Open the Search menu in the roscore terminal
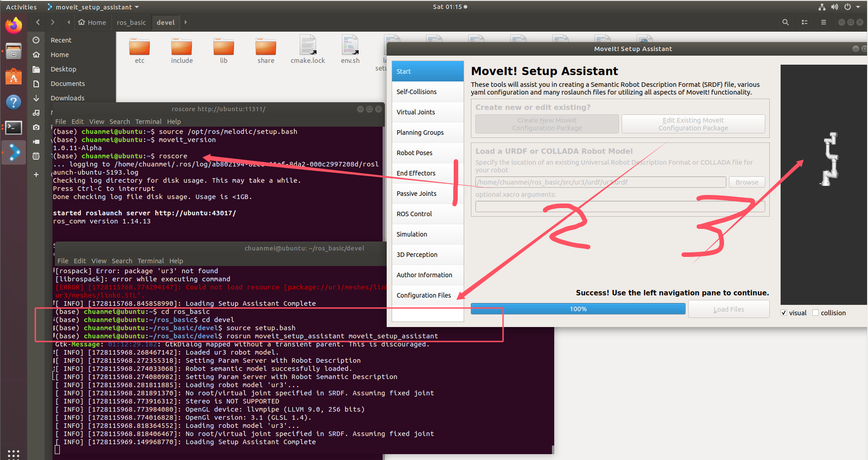Viewport: 868px width, 460px height. (120, 121)
